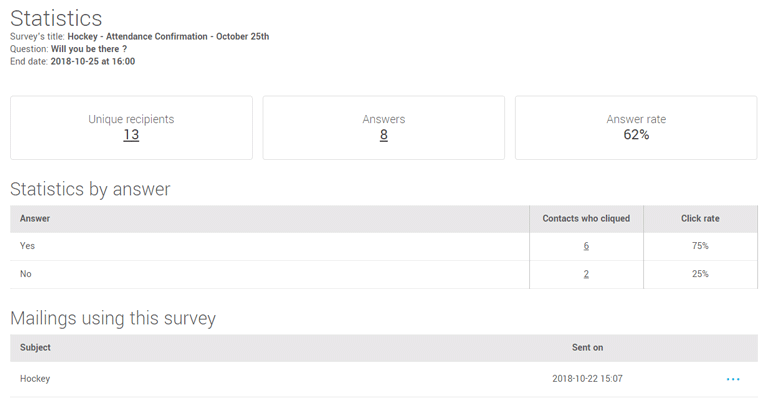This screenshot has height=407, width=767.
Task: Select the No answer row
Action: tap(384, 274)
